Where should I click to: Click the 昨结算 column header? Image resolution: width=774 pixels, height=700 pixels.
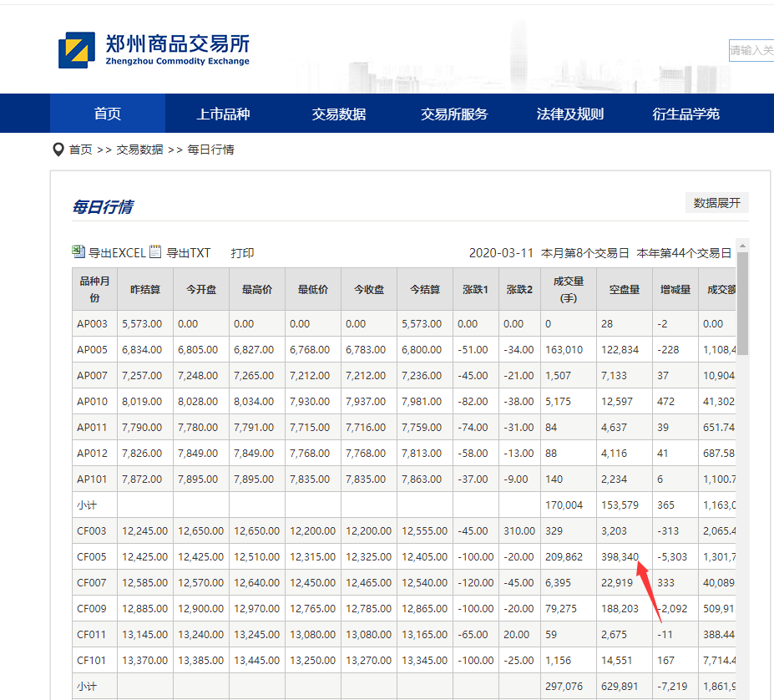(x=145, y=289)
